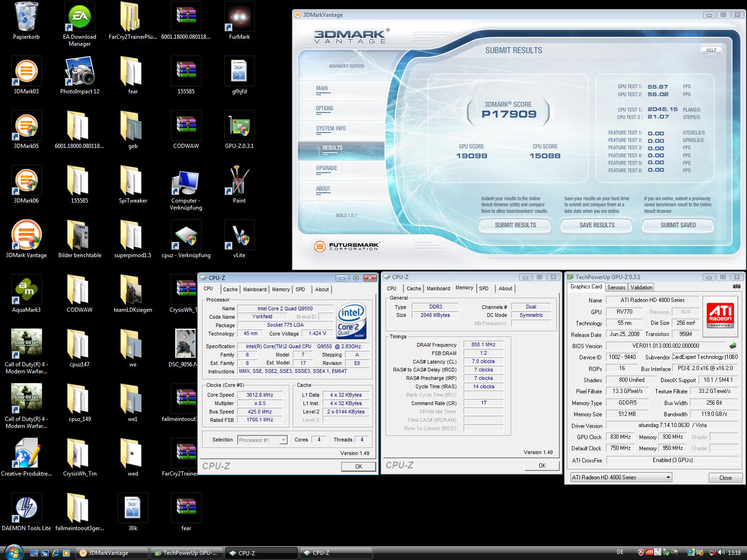Image resolution: width=747 pixels, height=560 pixels.
Task: Click the BIOS save icon in GPU-Z
Action: 733,346
